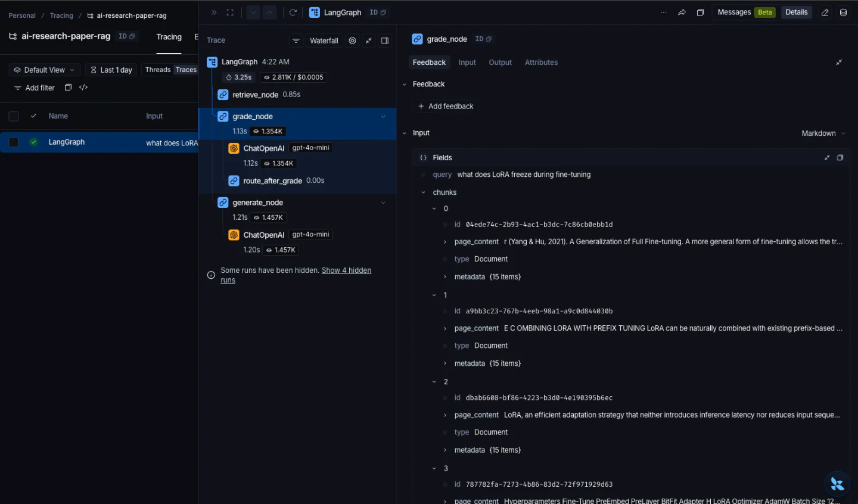Copy the Fields input content
Screen dimensions: 858x504
coord(840,158)
